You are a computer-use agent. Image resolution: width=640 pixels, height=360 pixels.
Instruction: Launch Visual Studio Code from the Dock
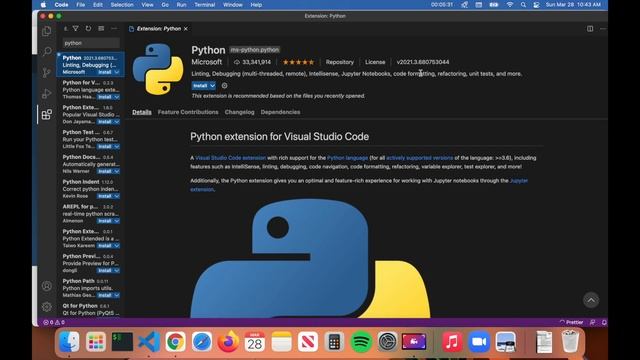[149, 342]
